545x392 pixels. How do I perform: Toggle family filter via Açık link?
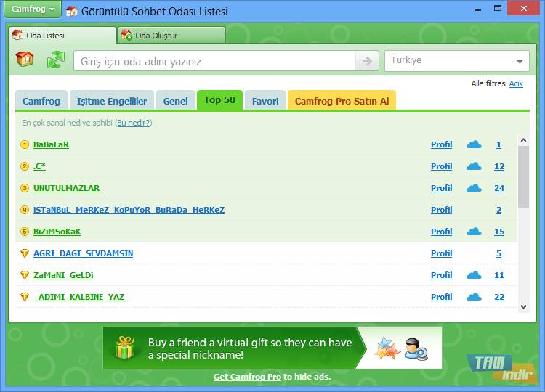click(x=516, y=83)
